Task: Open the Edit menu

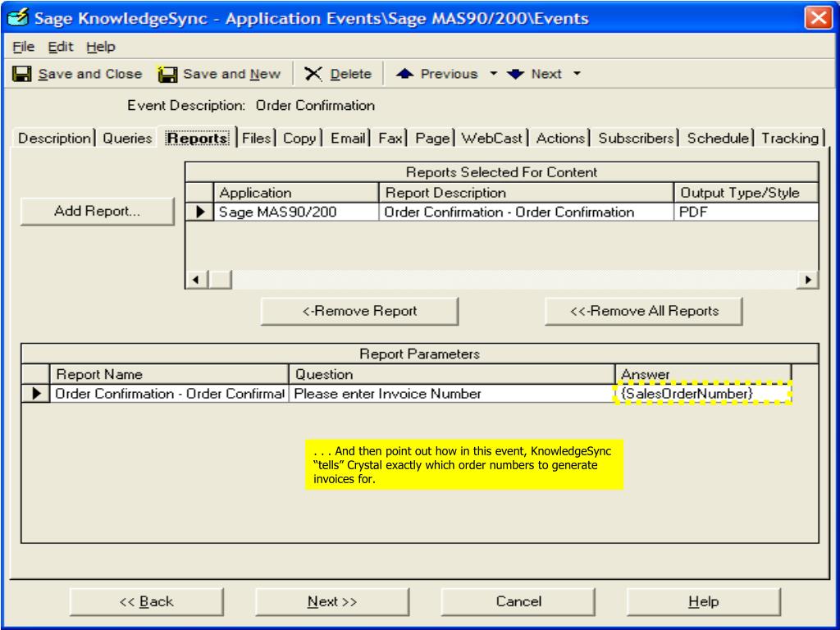Action: (60, 47)
